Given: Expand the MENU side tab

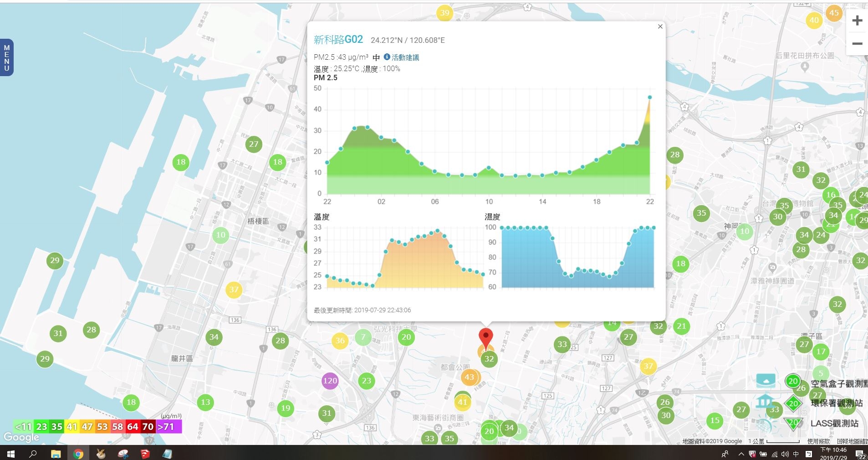Looking at the screenshot, I should (6, 57).
